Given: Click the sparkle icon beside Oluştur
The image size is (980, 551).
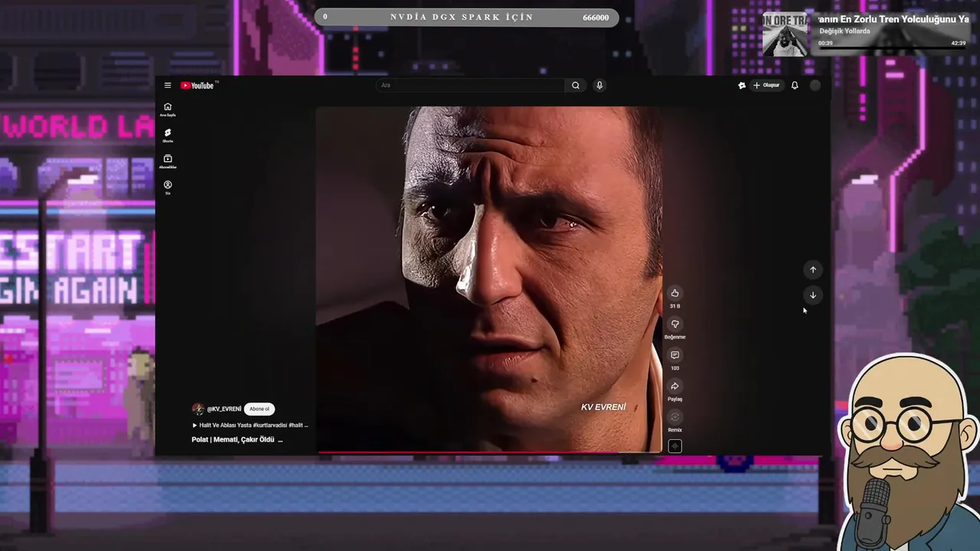Looking at the screenshot, I should pyautogui.click(x=741, y=86).
